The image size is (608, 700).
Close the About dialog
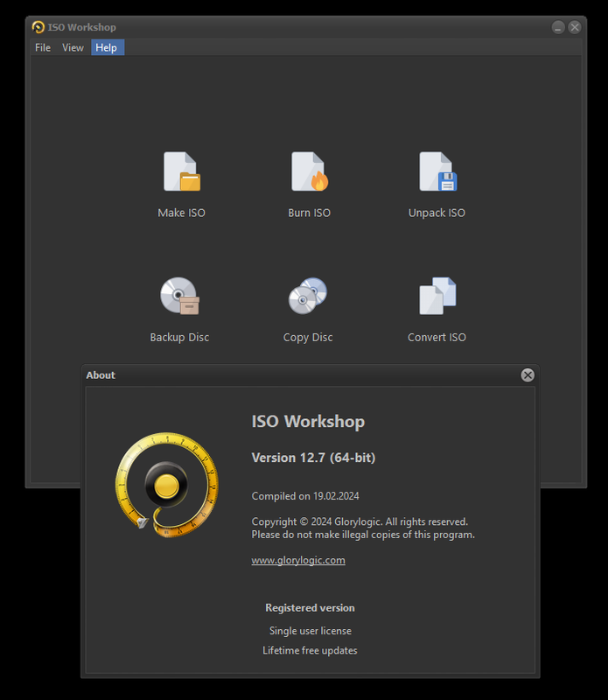[528, 375]
